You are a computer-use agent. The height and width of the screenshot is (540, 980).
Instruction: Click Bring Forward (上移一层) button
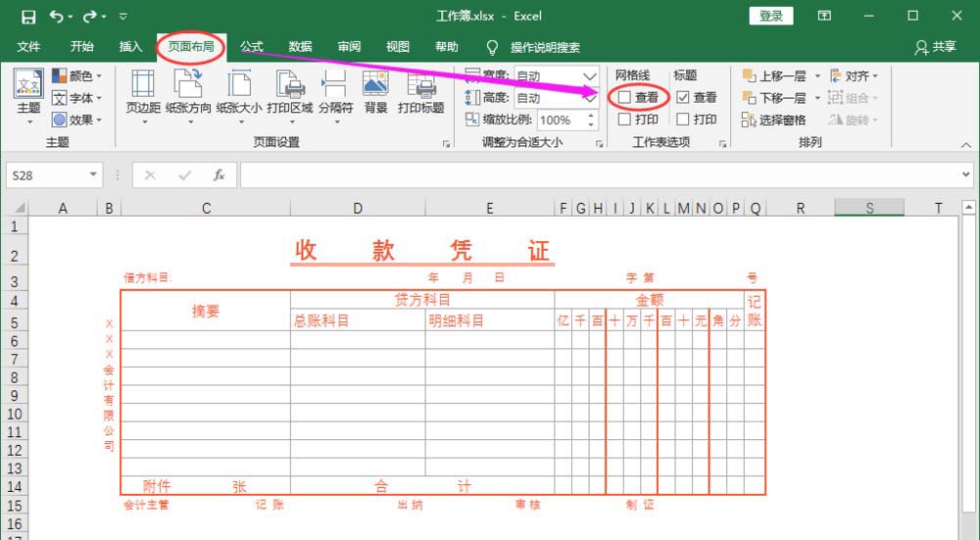click(x=775, y=76)
